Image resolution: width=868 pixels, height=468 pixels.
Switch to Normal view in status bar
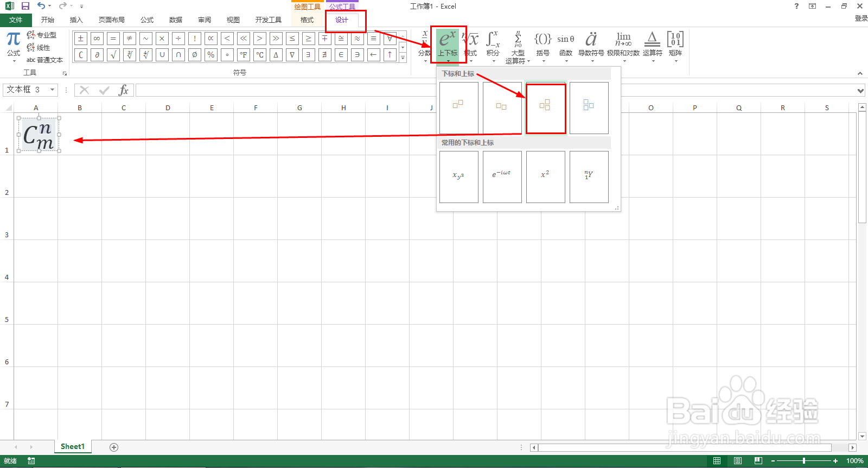tap(717, 461)
